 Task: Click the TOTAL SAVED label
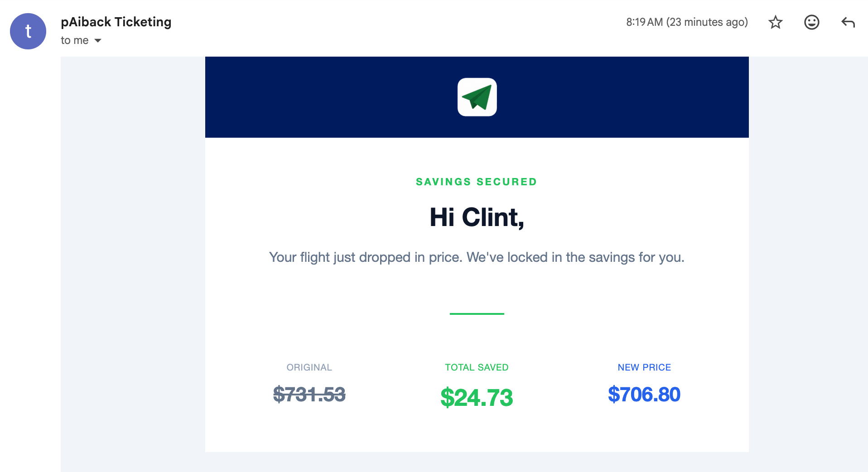pyautogui.click(x=477, y=367)
